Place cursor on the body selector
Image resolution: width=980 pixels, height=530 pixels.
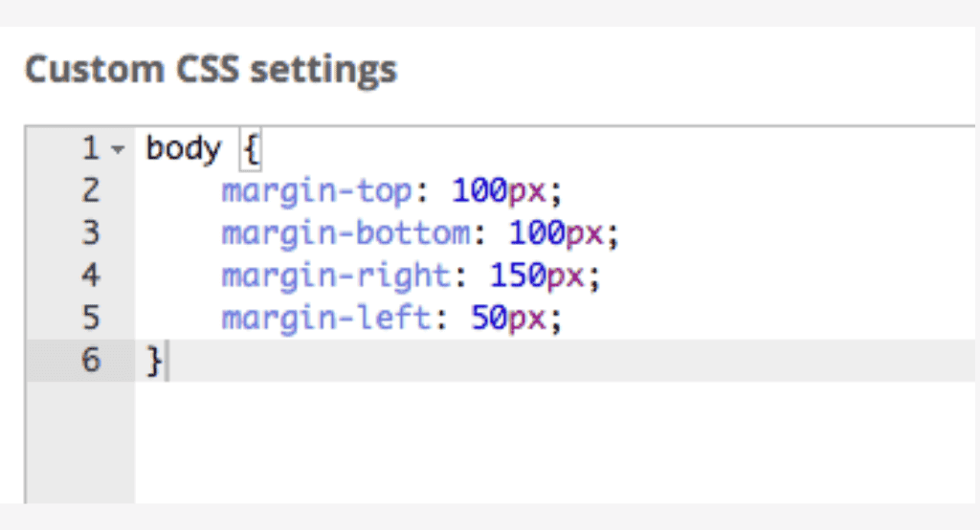183,149
